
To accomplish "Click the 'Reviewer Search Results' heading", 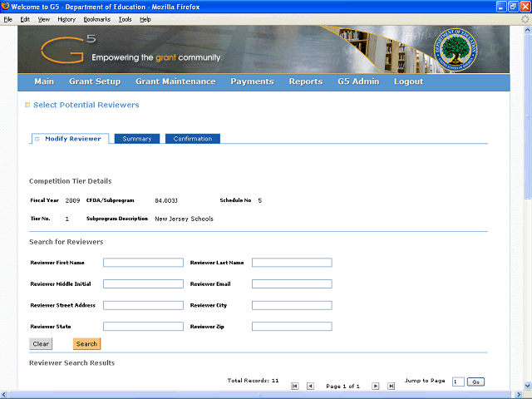I will click(72, 363).
